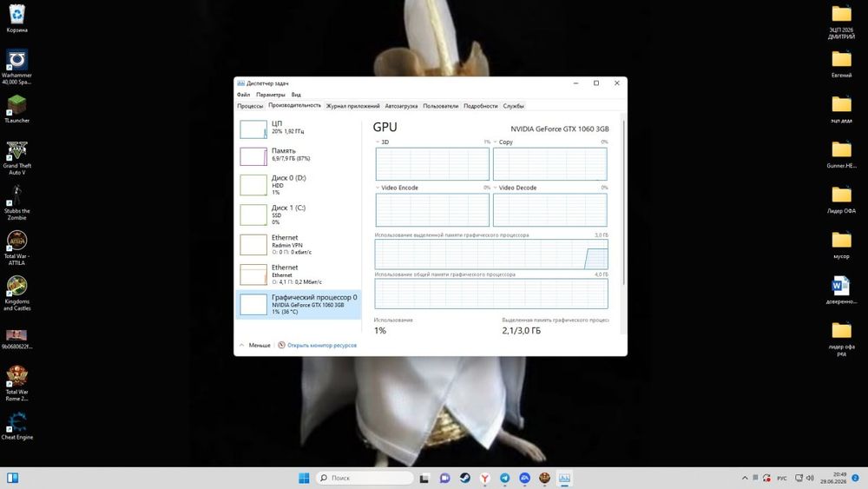Select the 9b0680622f image file
Screen dimensions: 868x489
(x=16, y=339)
